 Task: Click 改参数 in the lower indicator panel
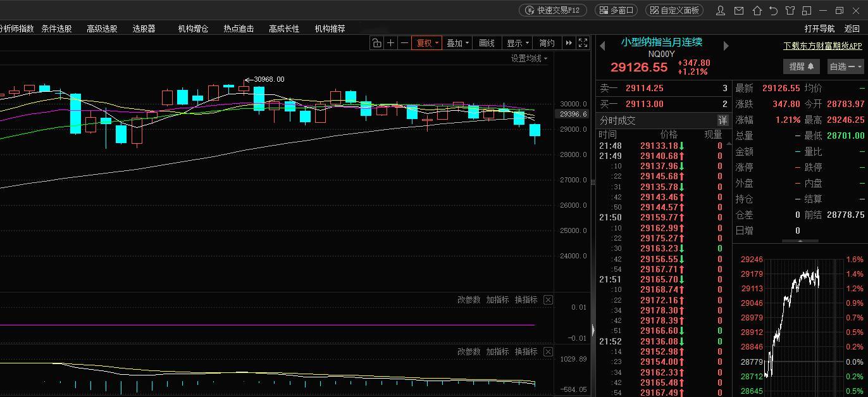(469, 351)
